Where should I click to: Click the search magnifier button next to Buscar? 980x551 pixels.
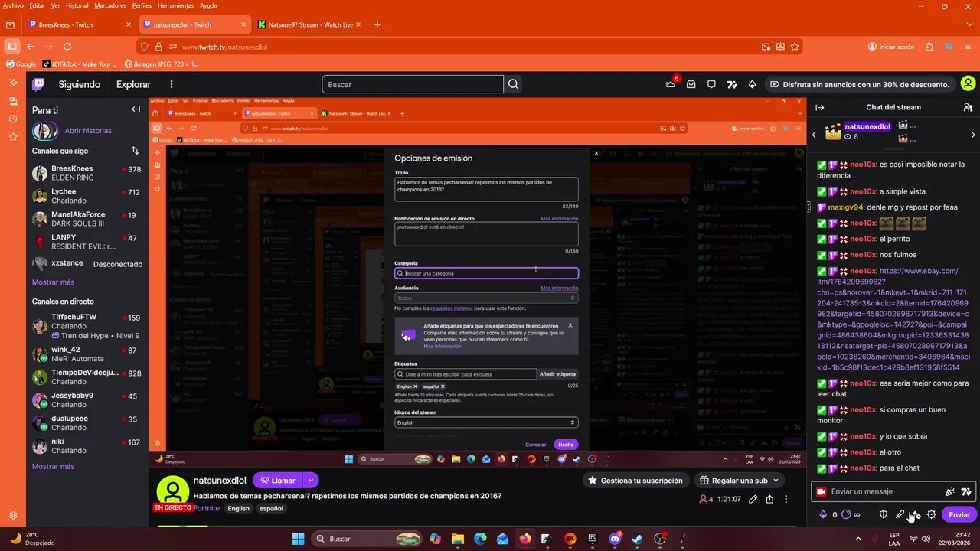pyautogui.click(x=514, y=84)
